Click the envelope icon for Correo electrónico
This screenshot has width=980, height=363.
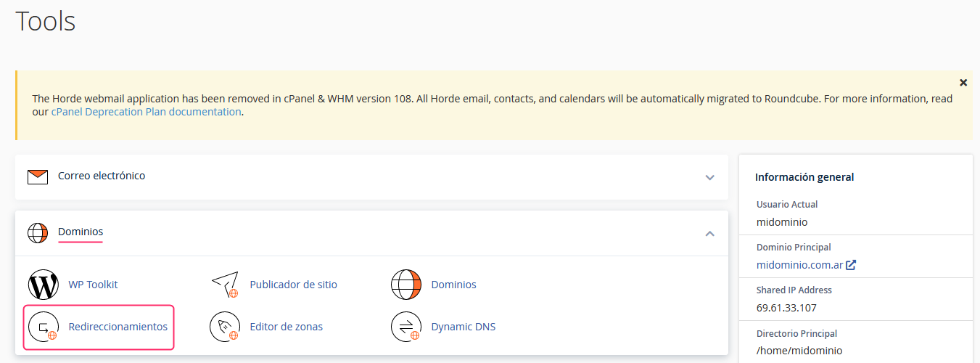pos(38,176)
